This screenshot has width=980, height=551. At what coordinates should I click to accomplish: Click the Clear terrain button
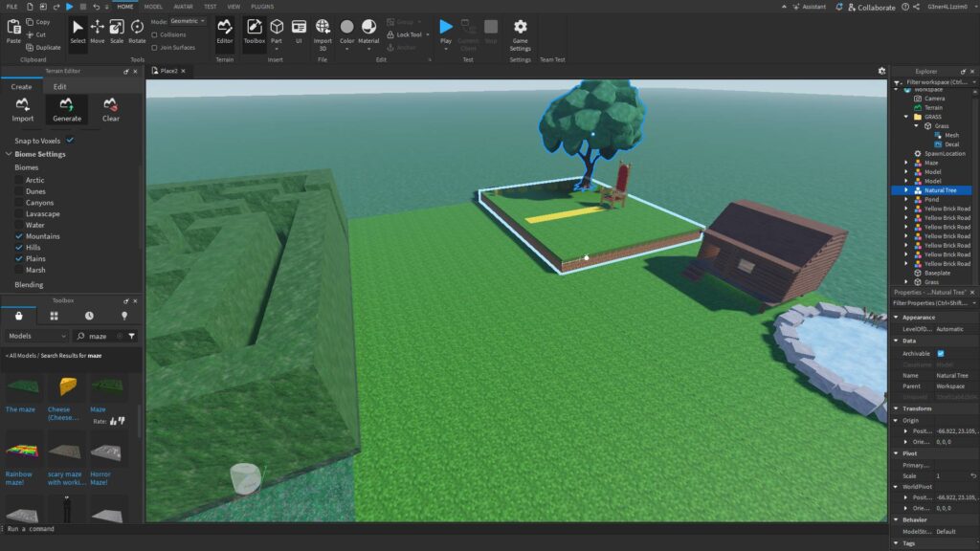[110, 110]
